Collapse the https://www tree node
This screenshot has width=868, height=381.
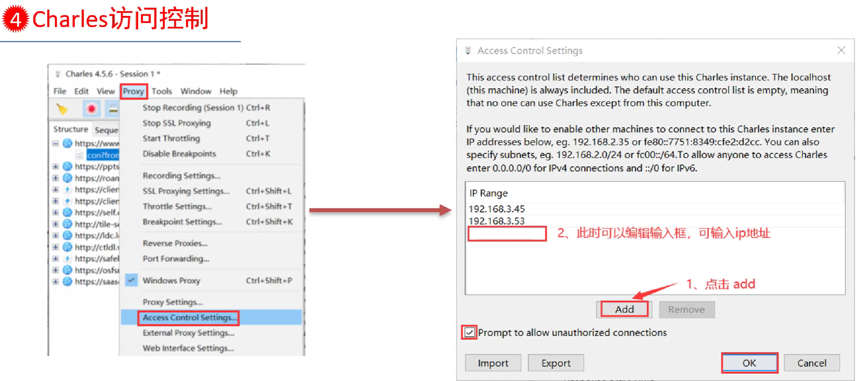[55, 143]
